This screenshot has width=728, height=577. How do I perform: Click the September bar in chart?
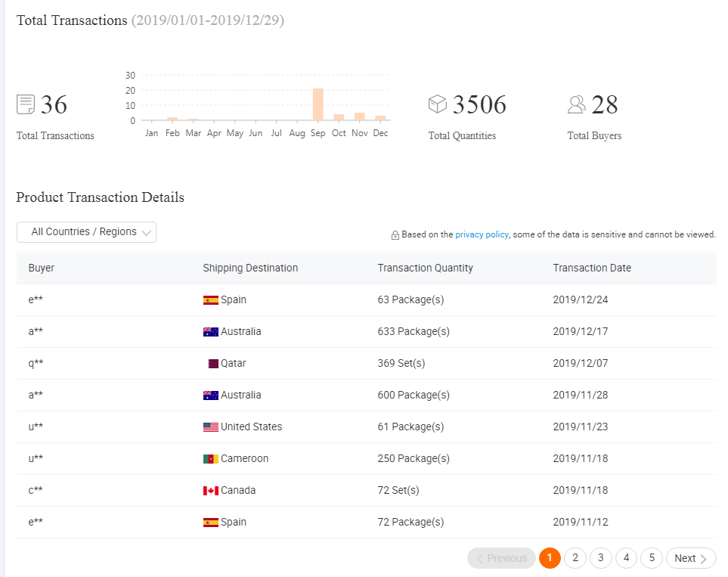[x=318, y=104]
